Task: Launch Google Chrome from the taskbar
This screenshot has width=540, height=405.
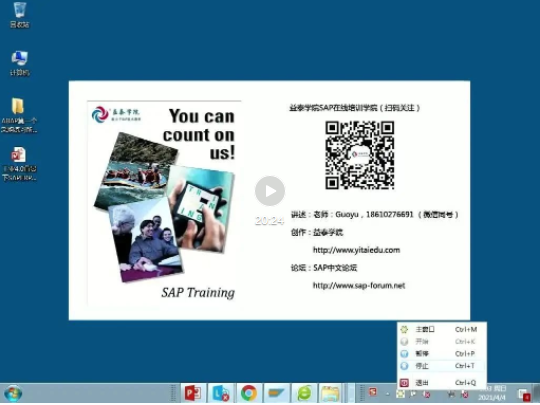Action: point(249,393)
